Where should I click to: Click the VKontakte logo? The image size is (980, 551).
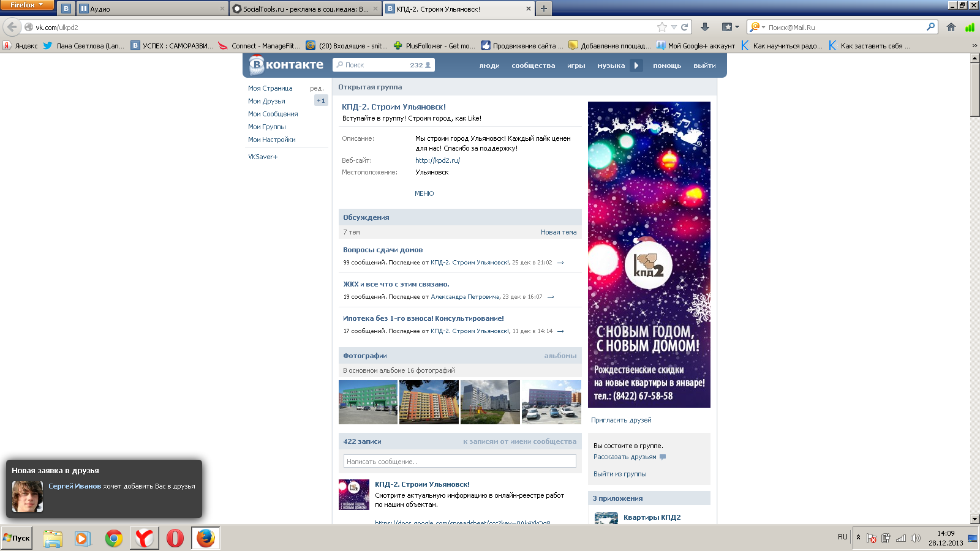tap(286, 65)
